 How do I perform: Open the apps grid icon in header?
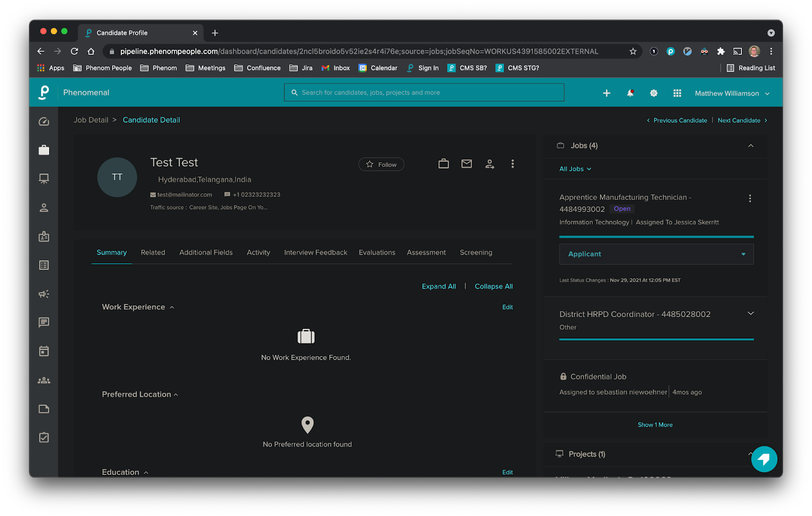pyautogui.click(x=677, y=93)
